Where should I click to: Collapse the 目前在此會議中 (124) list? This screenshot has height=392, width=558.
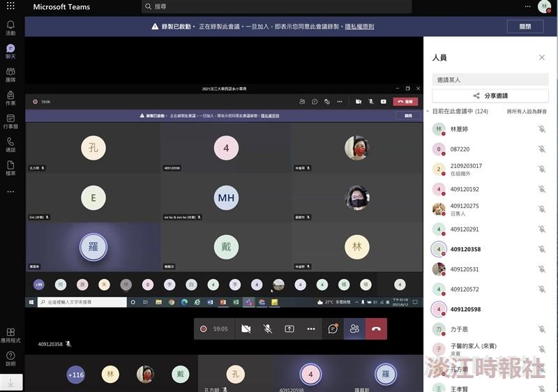coord(428,112)
